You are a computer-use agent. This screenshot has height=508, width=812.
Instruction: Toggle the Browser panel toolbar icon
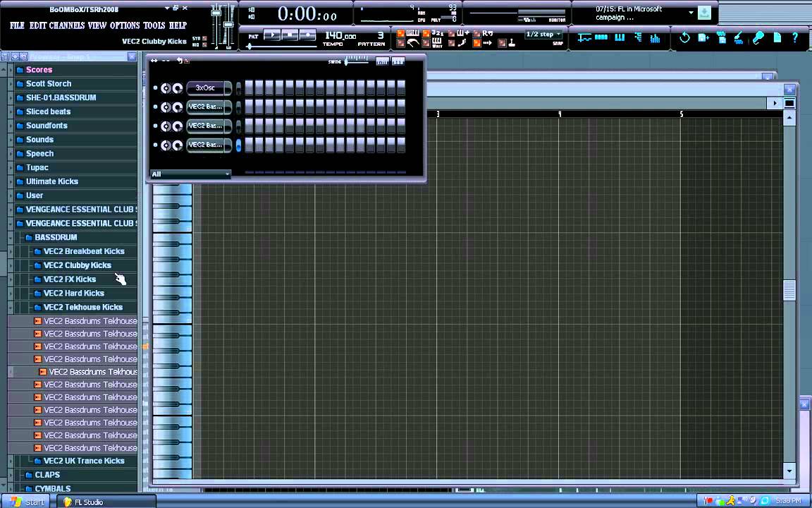pyautogui.click(x=638, y=38)
